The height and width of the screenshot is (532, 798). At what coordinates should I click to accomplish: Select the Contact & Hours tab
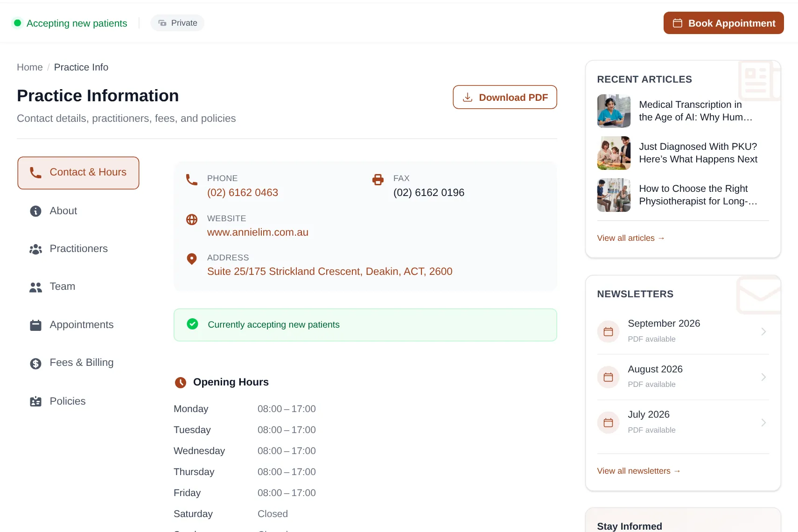click(x=78, y=173)
